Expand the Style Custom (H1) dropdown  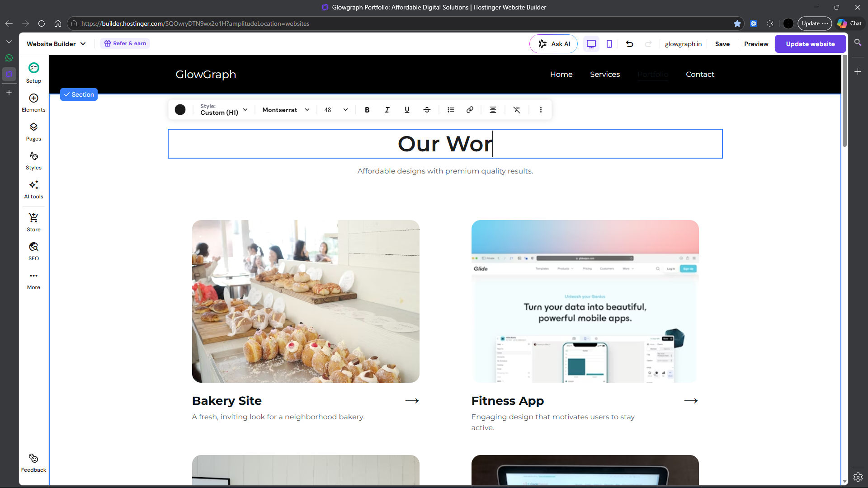coord(224,110)
